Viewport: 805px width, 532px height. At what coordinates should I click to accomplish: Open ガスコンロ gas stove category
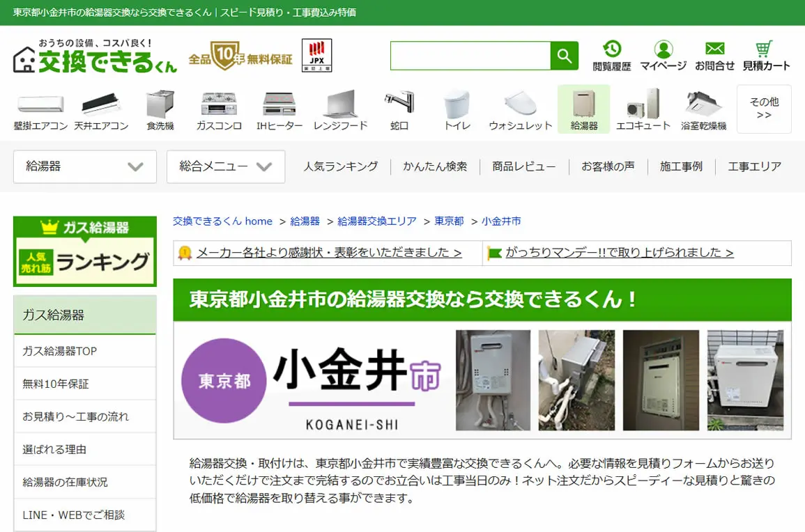pyautogui.click(x=219, y=110)
